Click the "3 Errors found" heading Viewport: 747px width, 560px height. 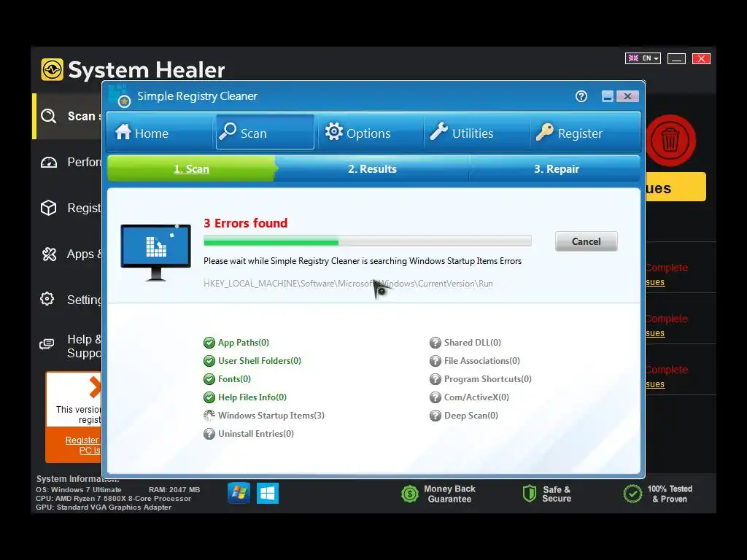tap(245, 223)
